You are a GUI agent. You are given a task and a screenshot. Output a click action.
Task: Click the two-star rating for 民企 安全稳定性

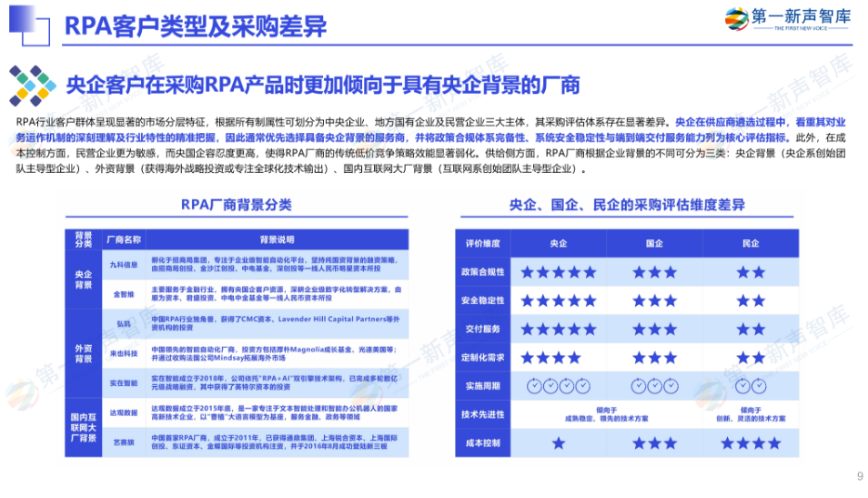coord(752,300)
